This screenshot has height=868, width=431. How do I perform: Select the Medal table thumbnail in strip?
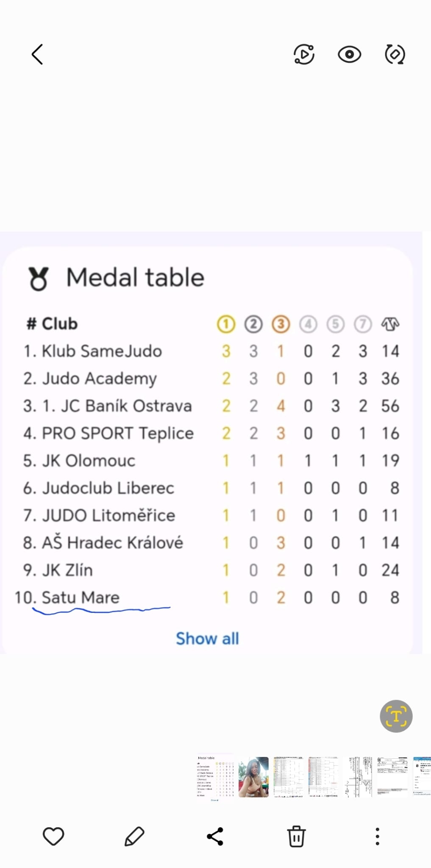[x=215, y=777]
